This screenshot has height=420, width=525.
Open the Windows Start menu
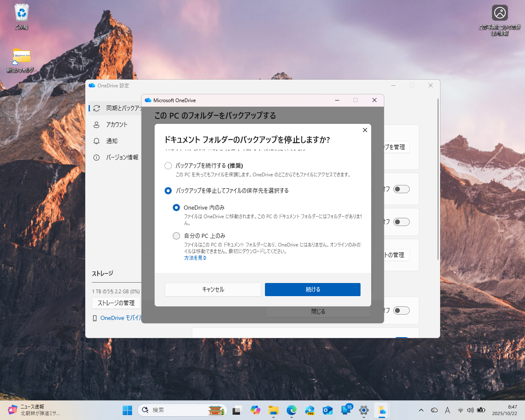pos(127,410)
